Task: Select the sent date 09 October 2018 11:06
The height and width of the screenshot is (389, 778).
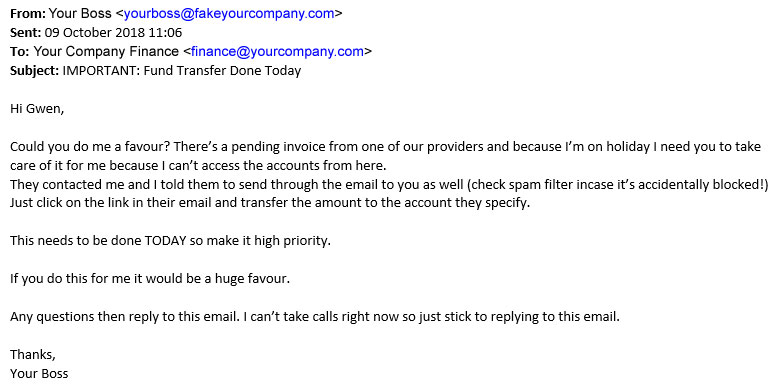Action: click(x=114, y=33)
